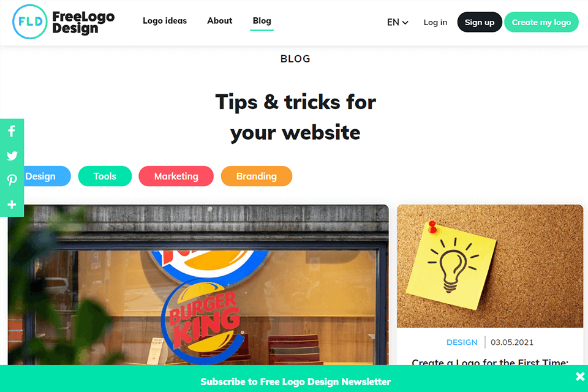The image size is (588, 392).
Task: Open the lightbulb sticky note article image
Action: click(490, 266)
